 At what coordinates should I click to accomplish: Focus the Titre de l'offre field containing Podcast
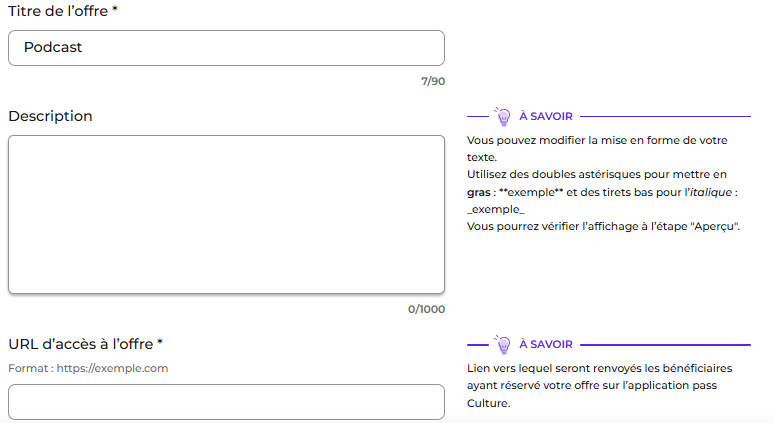226,47
